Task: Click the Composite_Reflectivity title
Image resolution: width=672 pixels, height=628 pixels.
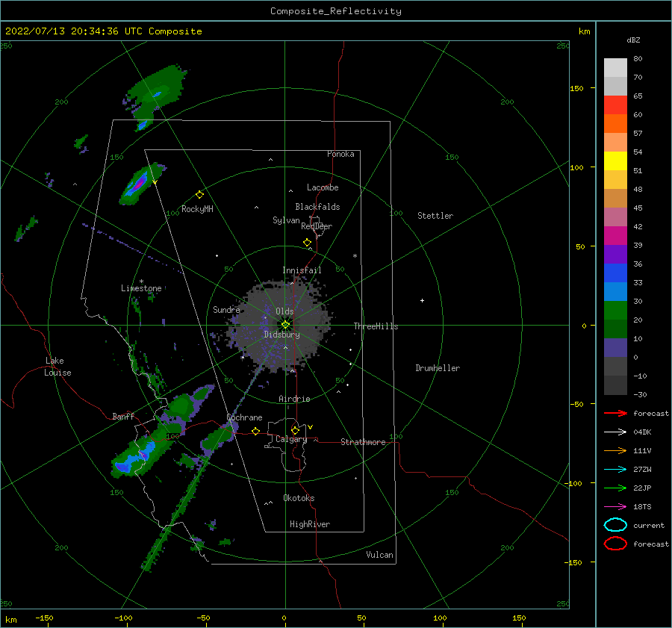Action: coord(336,11)
